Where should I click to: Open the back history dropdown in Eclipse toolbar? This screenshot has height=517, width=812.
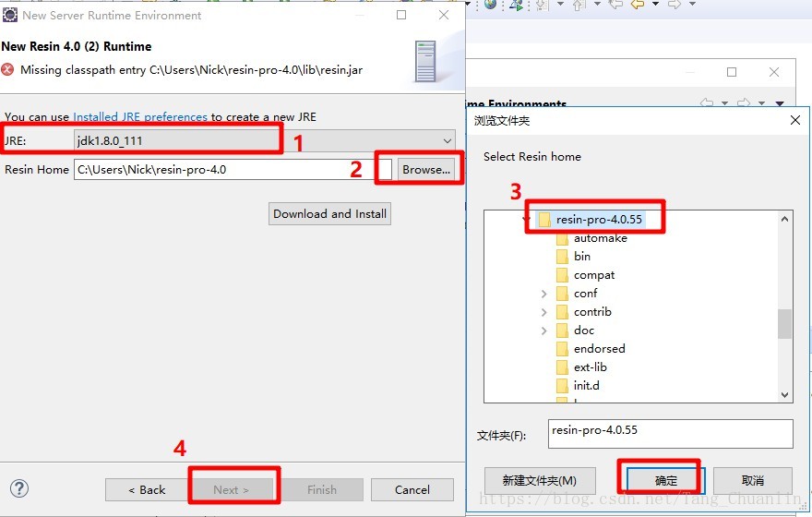(x=655, y=4)
